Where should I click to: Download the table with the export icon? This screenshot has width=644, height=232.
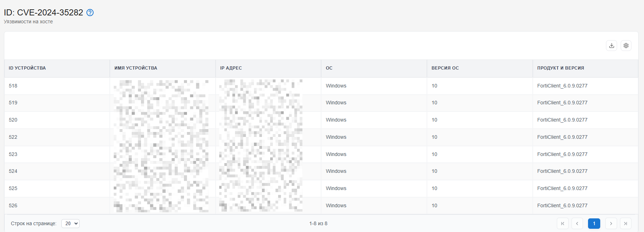[x=612, y=46]
